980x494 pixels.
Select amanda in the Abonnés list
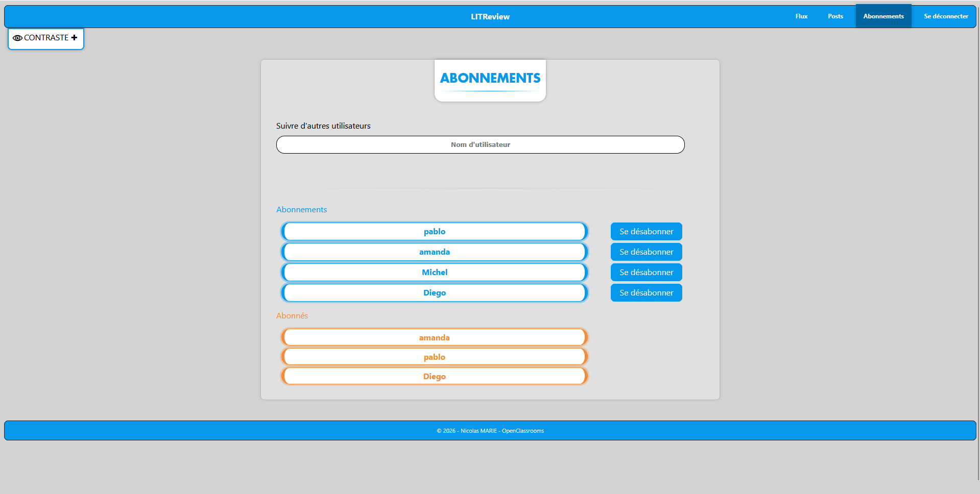434,338
